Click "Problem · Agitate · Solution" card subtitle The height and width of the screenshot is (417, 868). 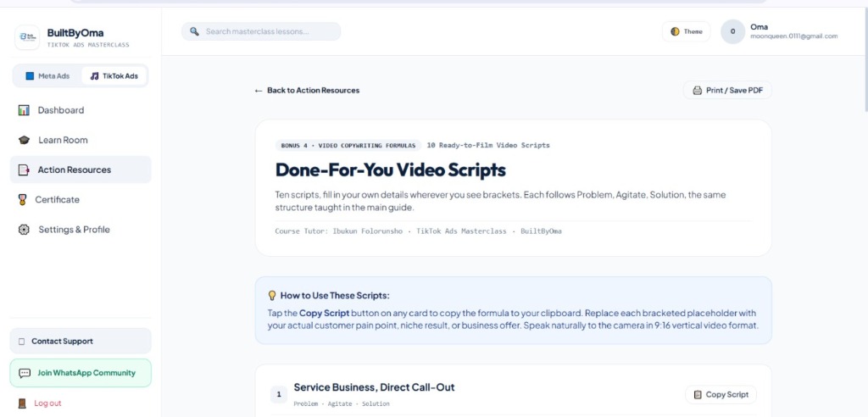point(342,404)
